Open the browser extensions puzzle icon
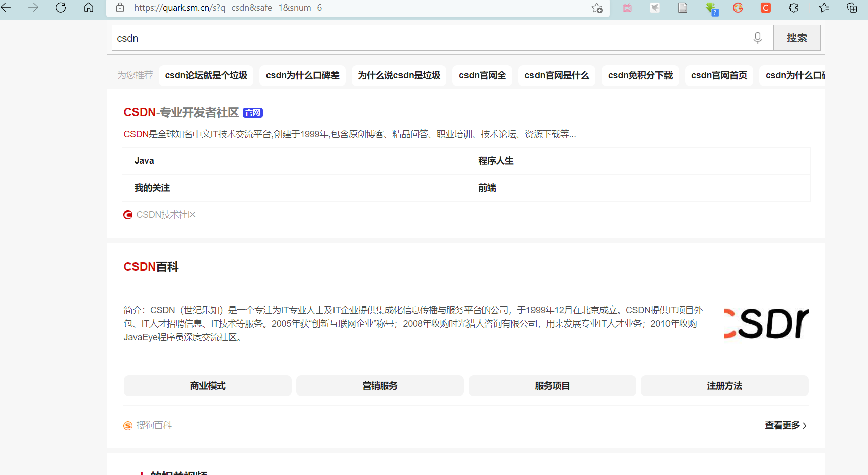868x475 pixels. coord(793,8)
